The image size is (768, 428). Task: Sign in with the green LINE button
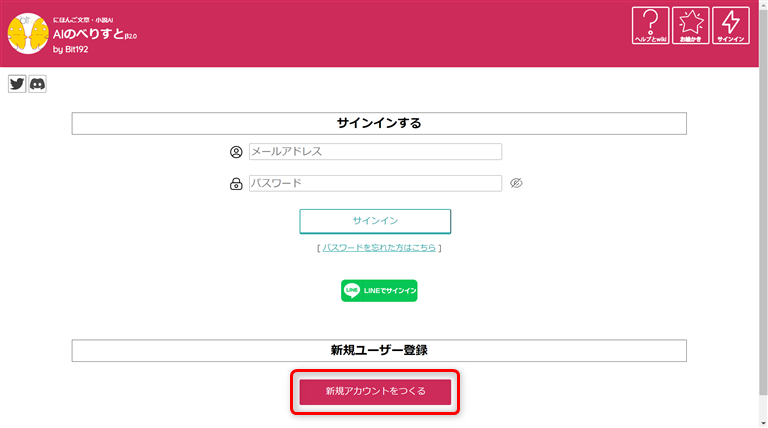coord(379,290)
